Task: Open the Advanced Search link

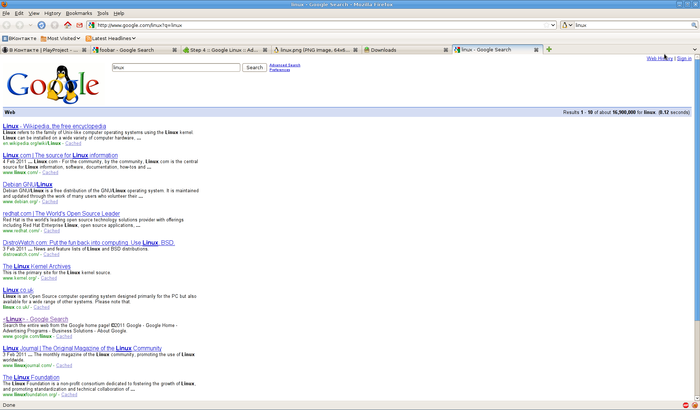Action: tap(285, 65)
